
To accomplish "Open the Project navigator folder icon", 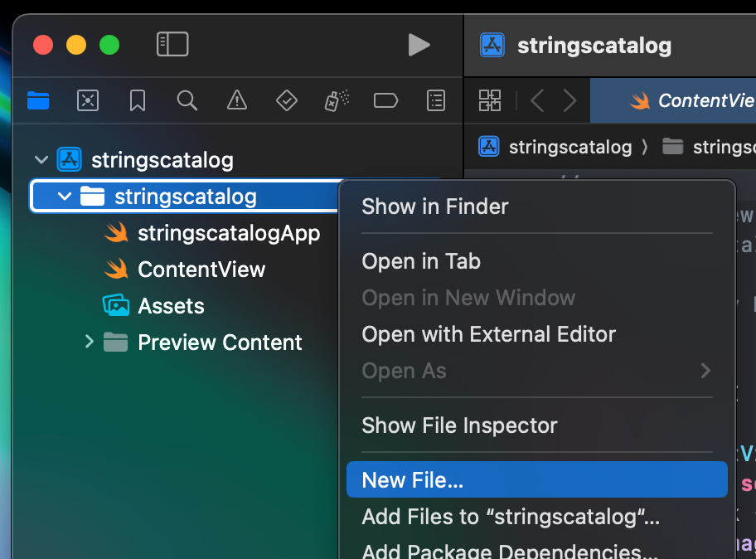I will (x=38, y=100).
